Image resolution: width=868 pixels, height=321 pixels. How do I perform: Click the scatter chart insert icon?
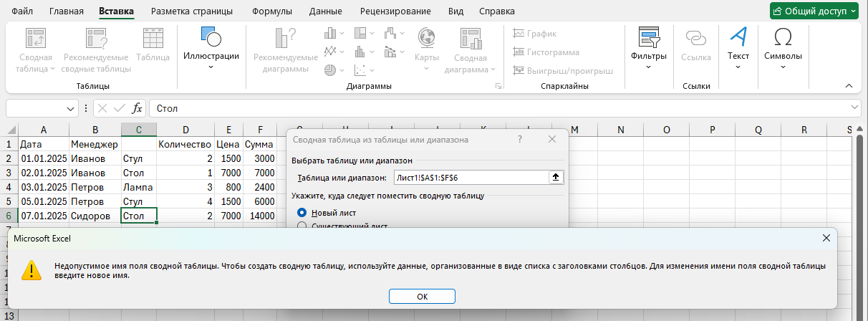tap(364, 70)
